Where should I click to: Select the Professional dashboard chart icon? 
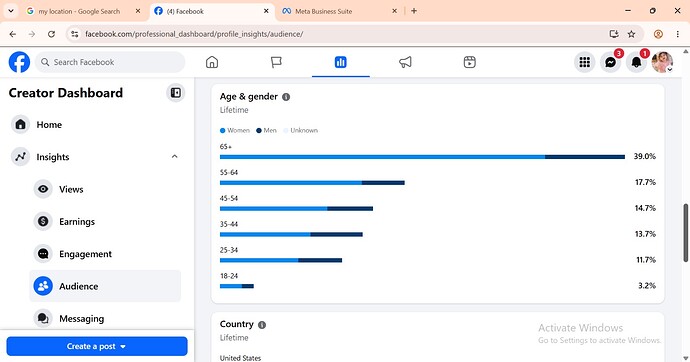click(341, 62)
